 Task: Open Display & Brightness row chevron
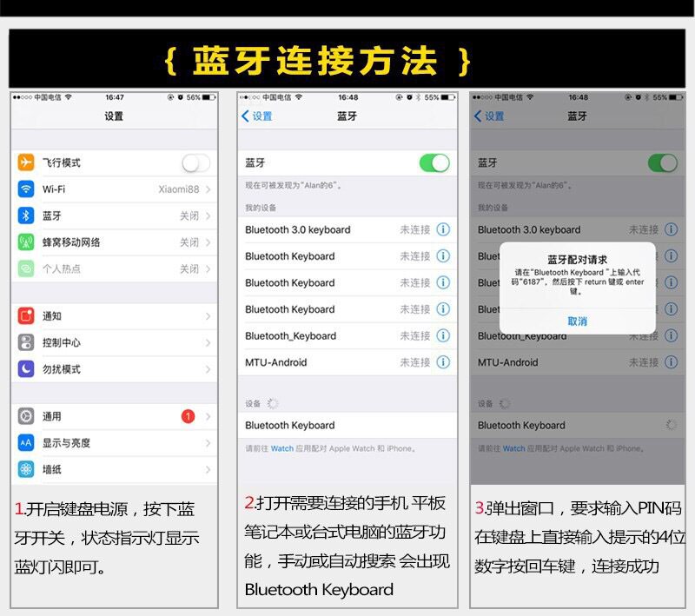(208, 443)
